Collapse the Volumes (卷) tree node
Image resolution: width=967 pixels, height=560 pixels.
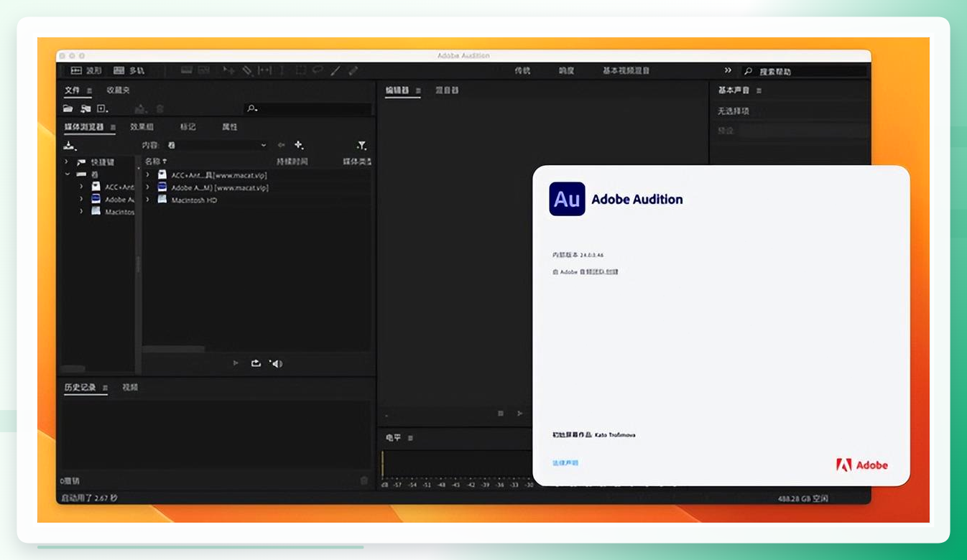pyautogui.click(x=67, y=174)
